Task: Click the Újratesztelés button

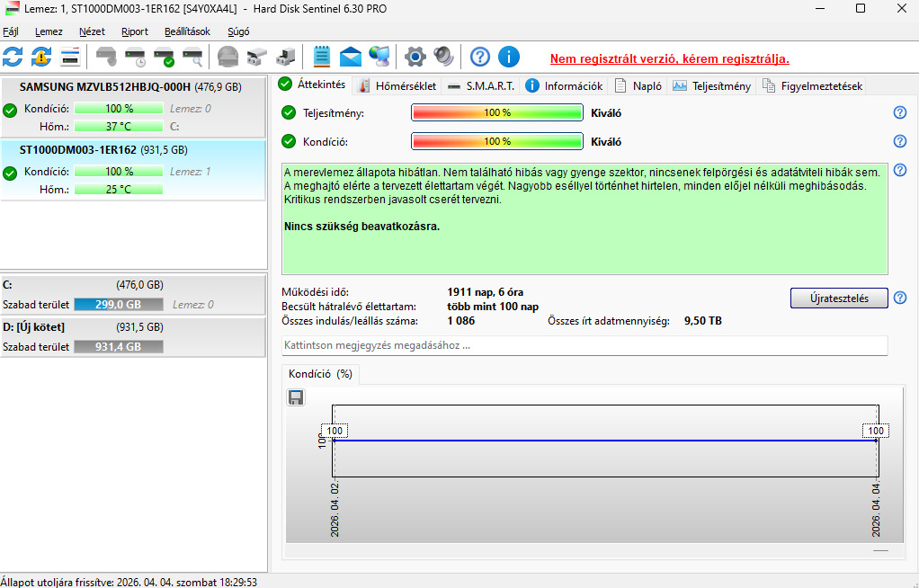Action: point(839,298)
